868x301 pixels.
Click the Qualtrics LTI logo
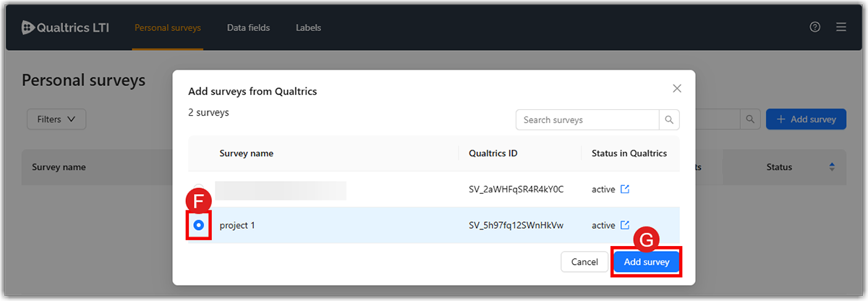click(65, 27)
